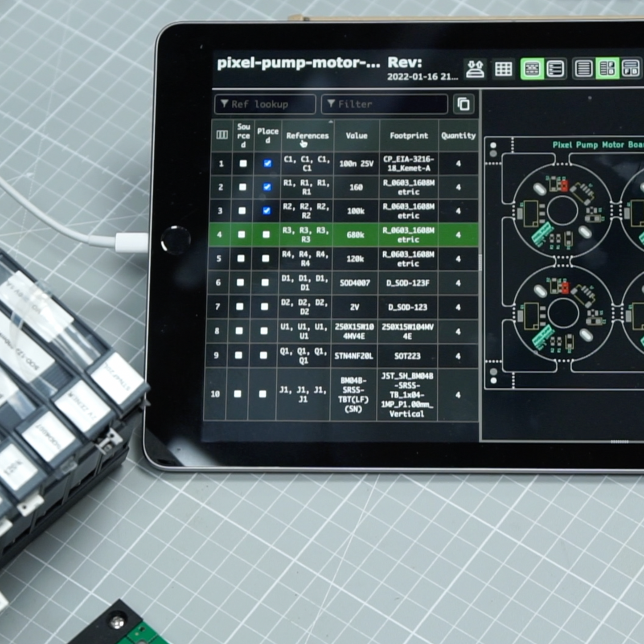
Task: Tick Sourced checkbox for J1 connector row
Action: 238,394
